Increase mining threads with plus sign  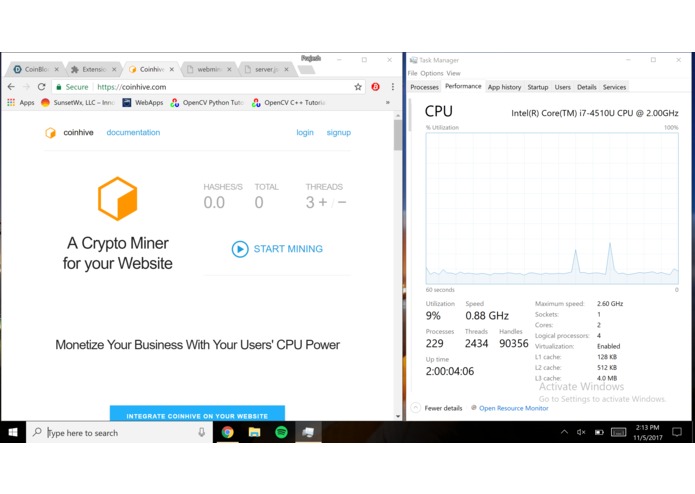[323, 202]
